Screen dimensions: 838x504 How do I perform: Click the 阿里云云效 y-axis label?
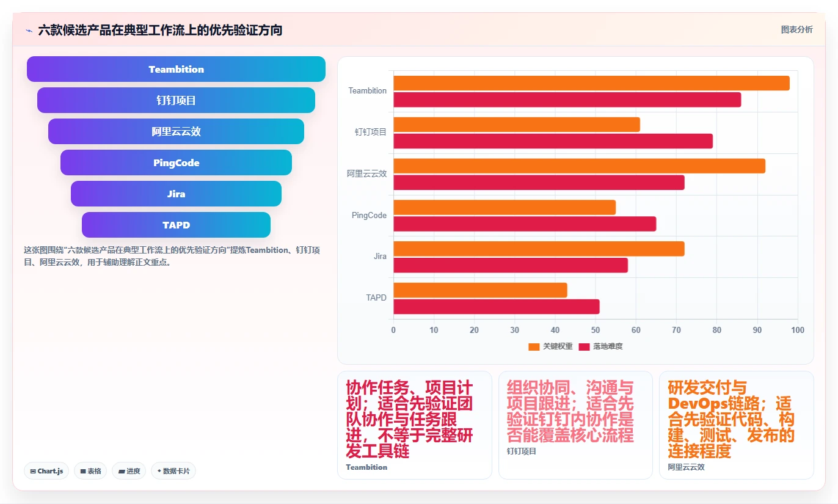(367, 173)
